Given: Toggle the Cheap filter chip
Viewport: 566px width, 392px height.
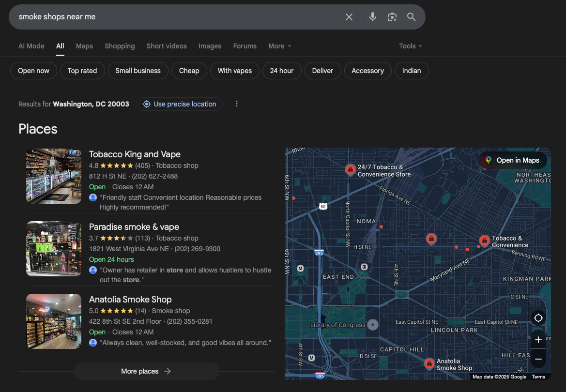Looking at the screenshot, I should point(189,71).
